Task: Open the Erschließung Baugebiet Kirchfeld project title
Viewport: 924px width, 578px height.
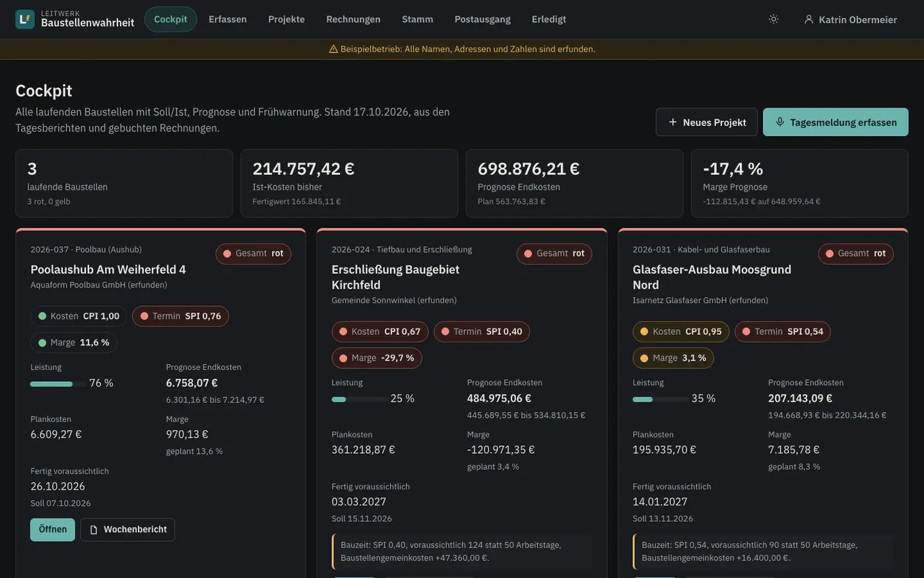Action: [x=395, y=277]
